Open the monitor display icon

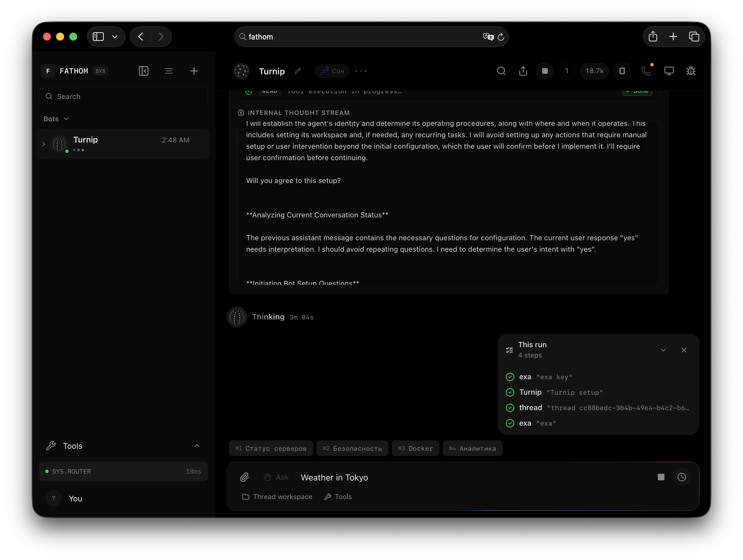[x=669, y=71]
